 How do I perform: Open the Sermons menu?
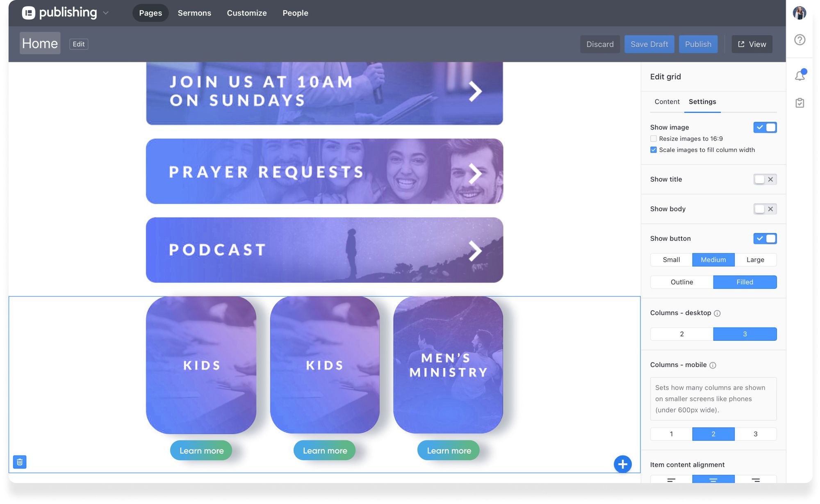click(x=194, y=13)
